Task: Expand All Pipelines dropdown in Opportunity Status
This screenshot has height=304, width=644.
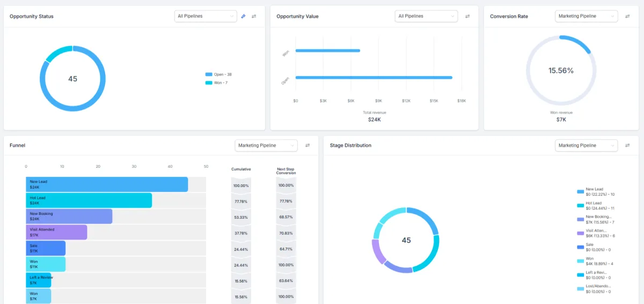Action: pyautogui.click(x=206, y=16)
